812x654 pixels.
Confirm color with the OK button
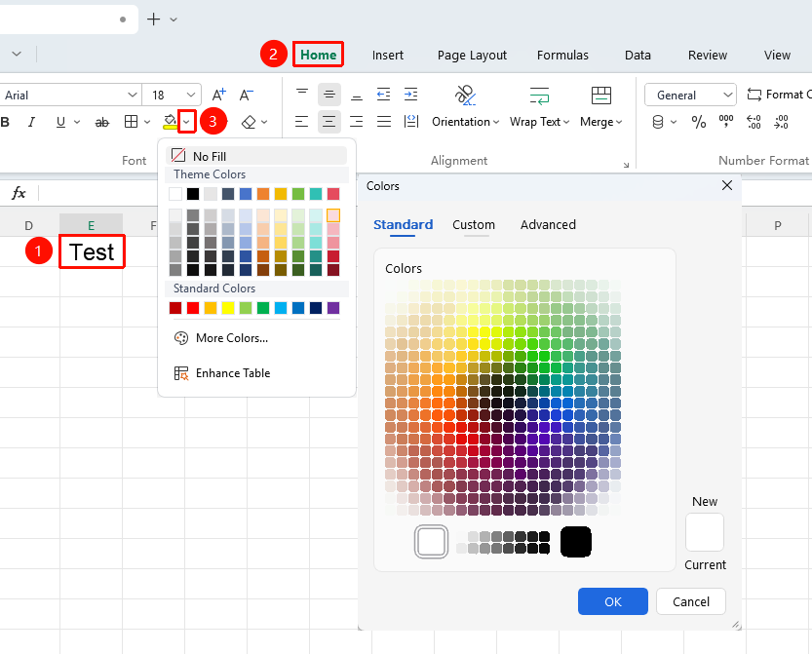point(612,601)
